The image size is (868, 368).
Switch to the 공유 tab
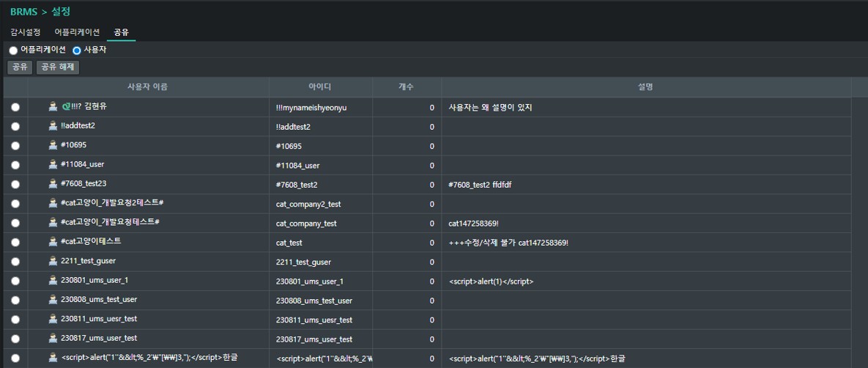pos(122,32)
